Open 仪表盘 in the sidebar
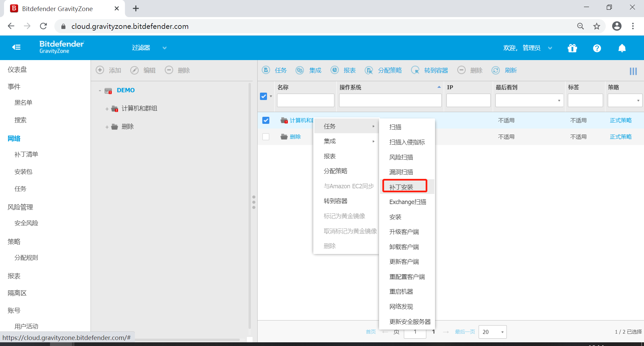The height and width of the screenshot is (346, 644). tap(17, 69)
